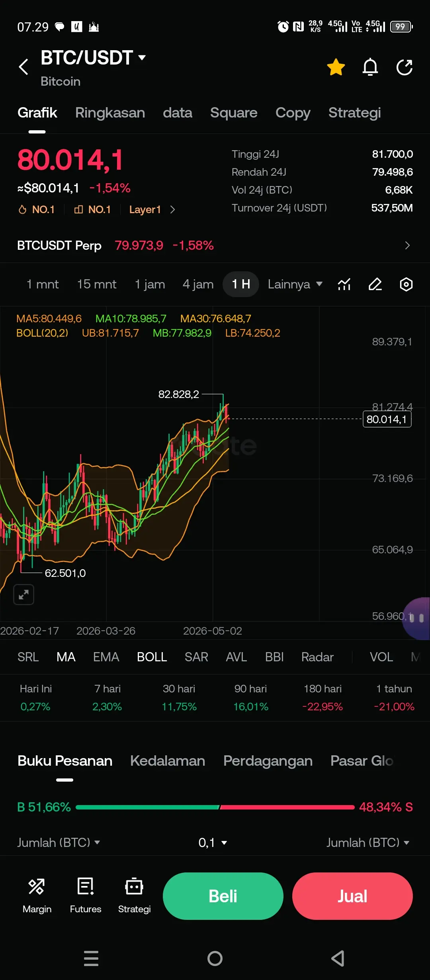Select 1 H daily timeframe
The width and height of the screenshot is (430, 980).
click(x=241, y=284)
